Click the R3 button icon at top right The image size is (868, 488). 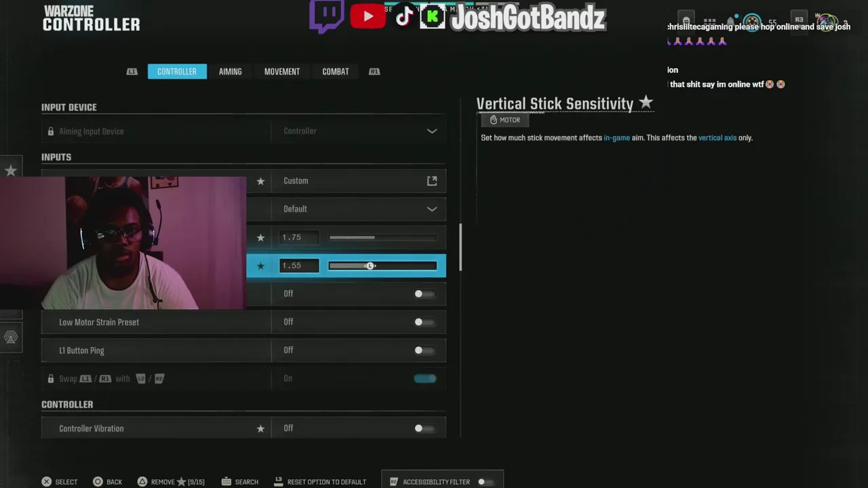click(x=799, y=20)
